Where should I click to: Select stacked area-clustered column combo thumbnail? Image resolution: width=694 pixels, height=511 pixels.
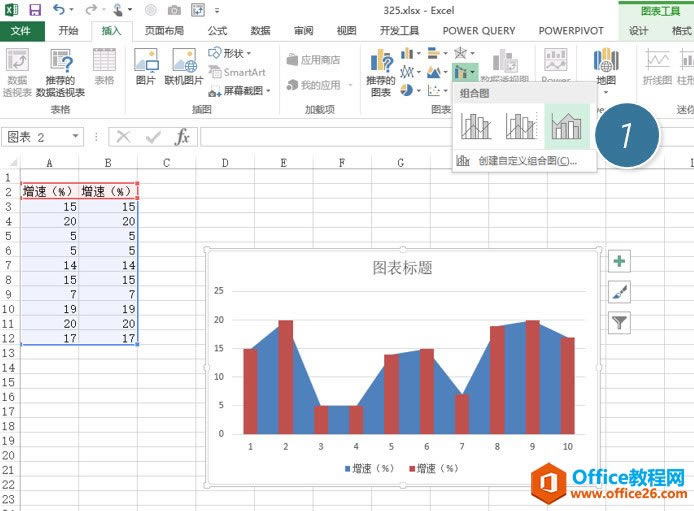[x=567, y=126]
